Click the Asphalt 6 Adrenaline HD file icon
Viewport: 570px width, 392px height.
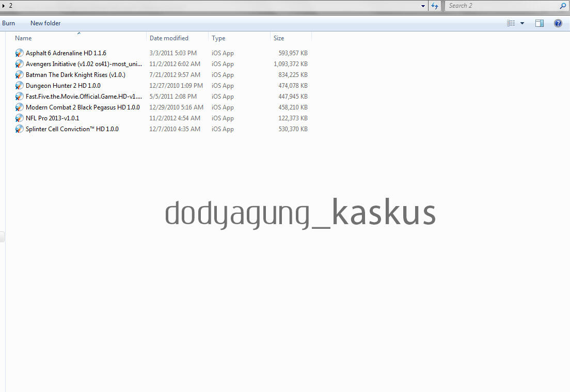19,53
